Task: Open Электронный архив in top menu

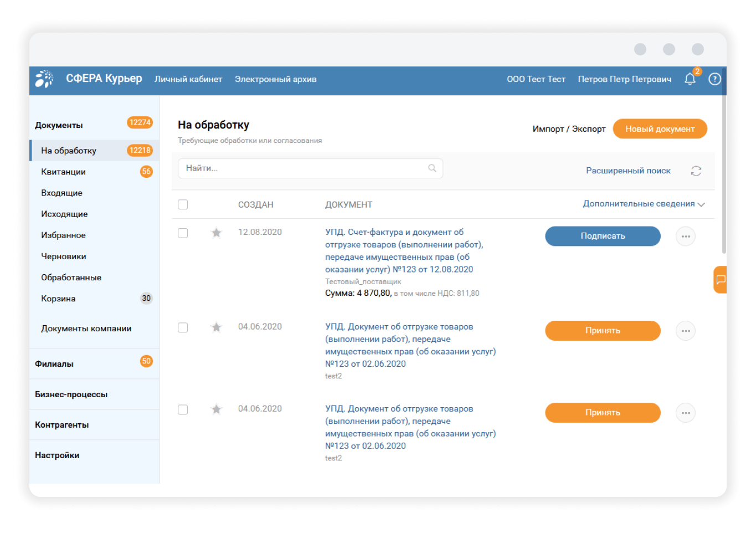Action: (x=275, y=79)
